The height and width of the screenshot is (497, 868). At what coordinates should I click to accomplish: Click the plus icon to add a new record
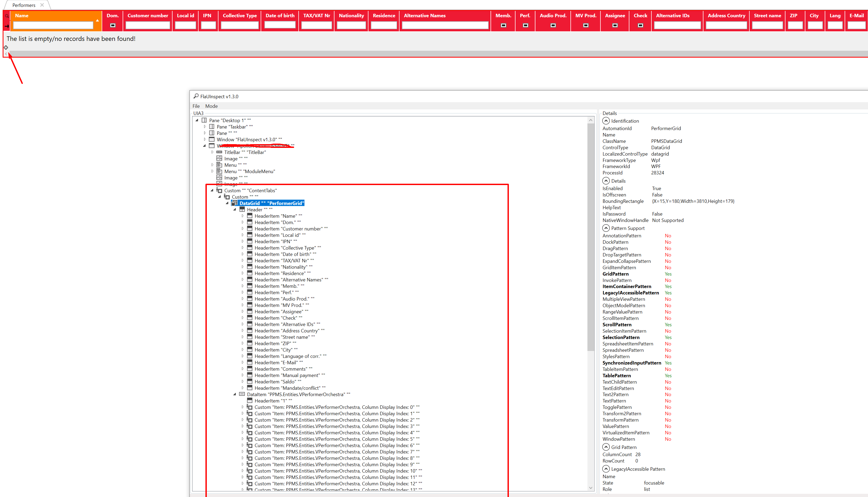click(6, 48)
